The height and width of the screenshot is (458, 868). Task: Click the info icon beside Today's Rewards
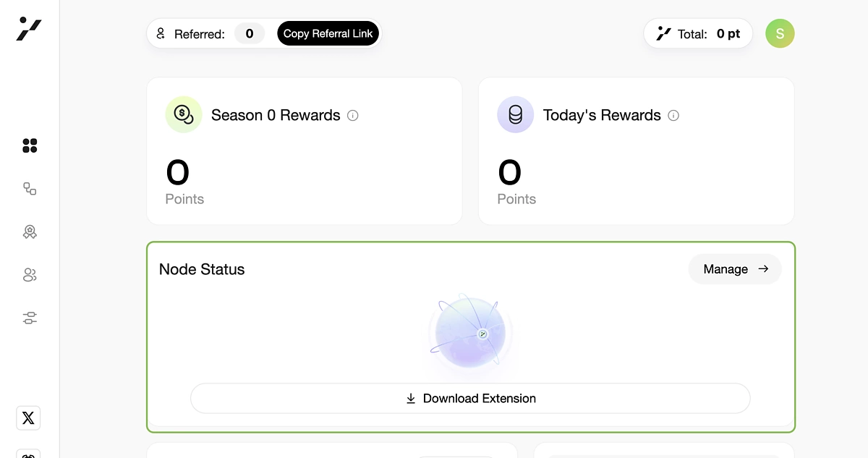pyautogui.click(x=673, y=115)
